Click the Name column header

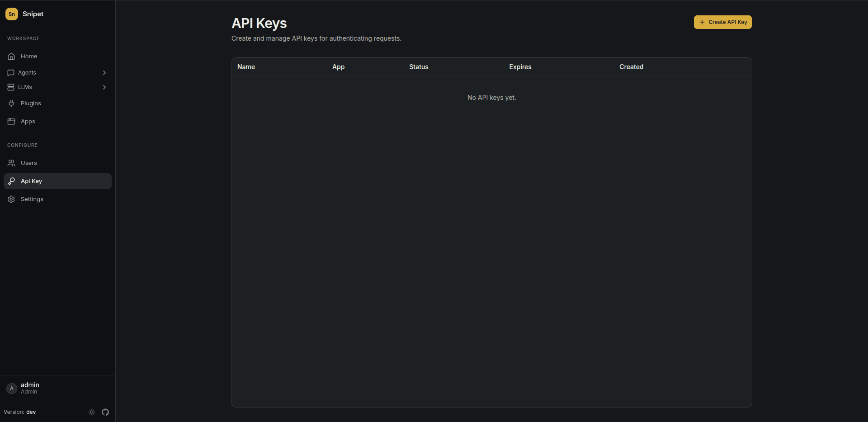[x=246, y=67]
